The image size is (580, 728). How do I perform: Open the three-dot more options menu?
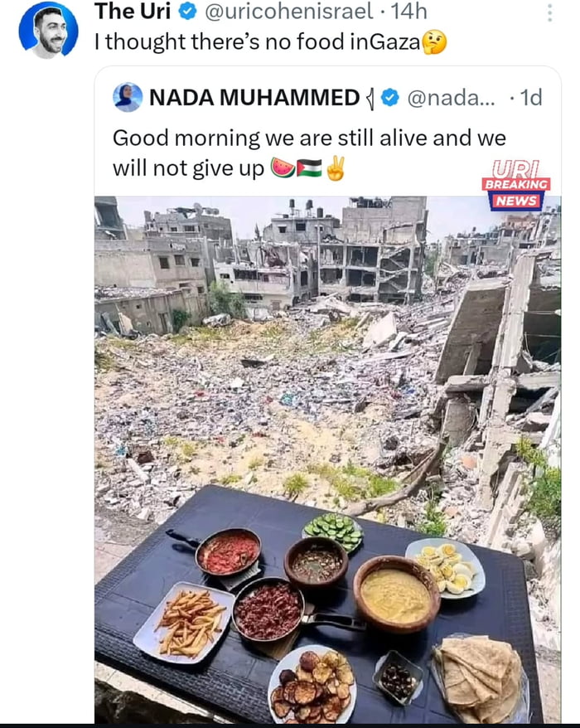tap(549, 12)
